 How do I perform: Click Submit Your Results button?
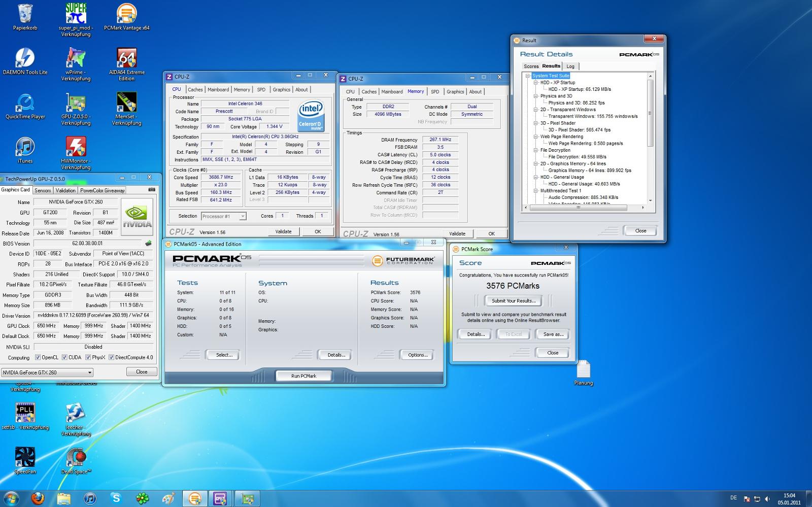(x=514, y=300)
